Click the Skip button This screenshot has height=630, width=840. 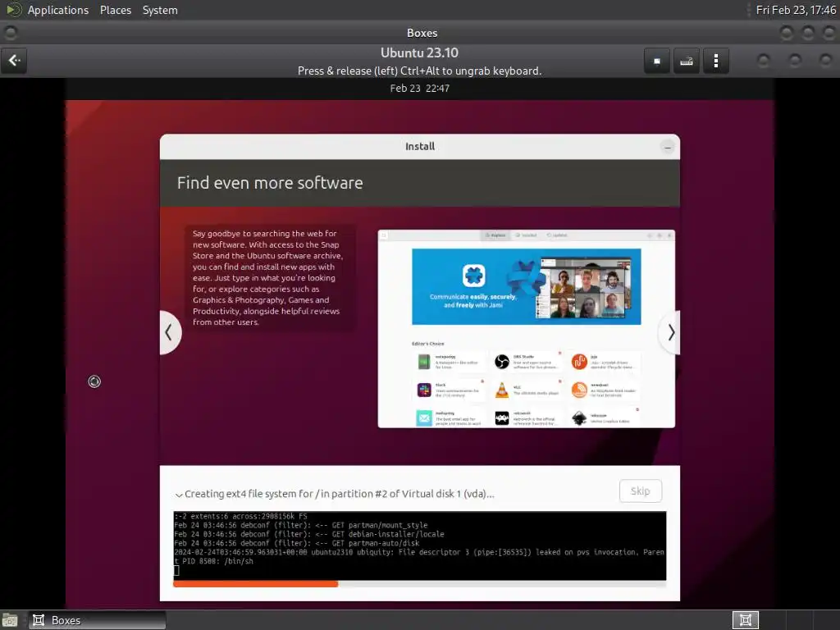640,491
